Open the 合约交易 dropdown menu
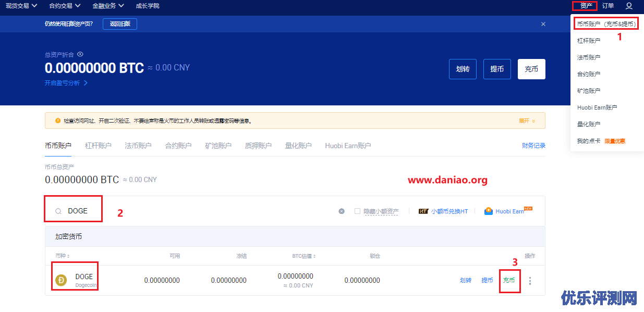644x312 pixels. click(x=65, y=6)
